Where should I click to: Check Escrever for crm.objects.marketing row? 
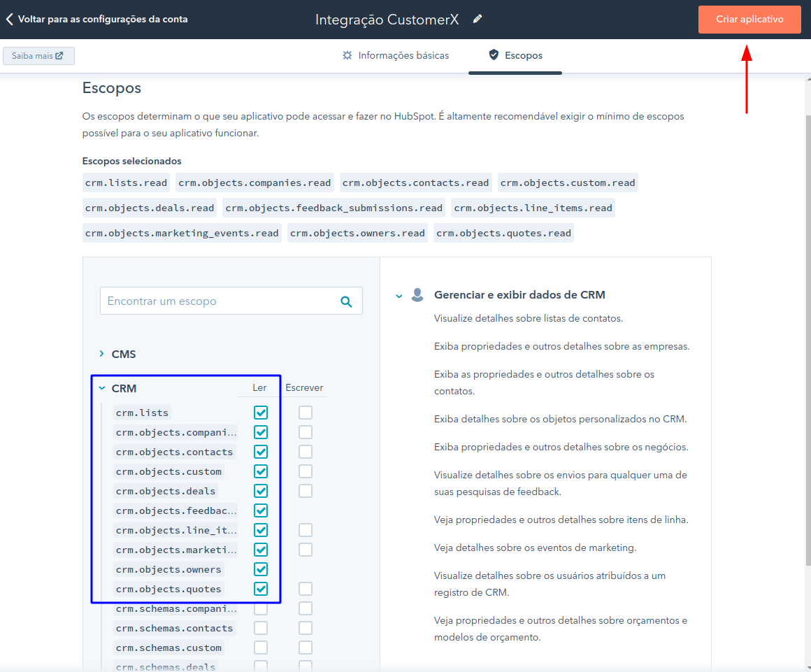[305, 550]
